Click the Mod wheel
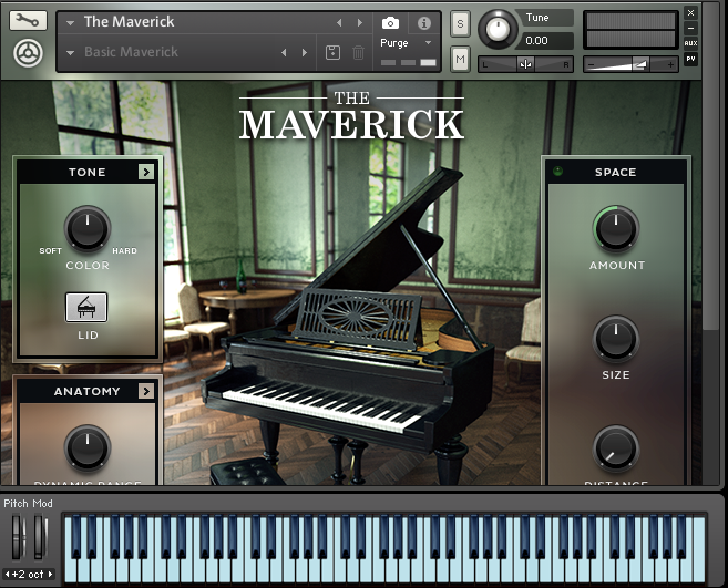This screenshot has width=728, height=588. pyautogui.click(x=40, y=537)
